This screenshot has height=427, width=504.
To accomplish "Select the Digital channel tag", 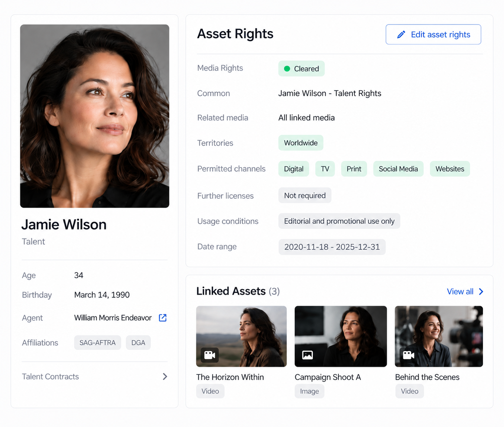I will [294, 169].
